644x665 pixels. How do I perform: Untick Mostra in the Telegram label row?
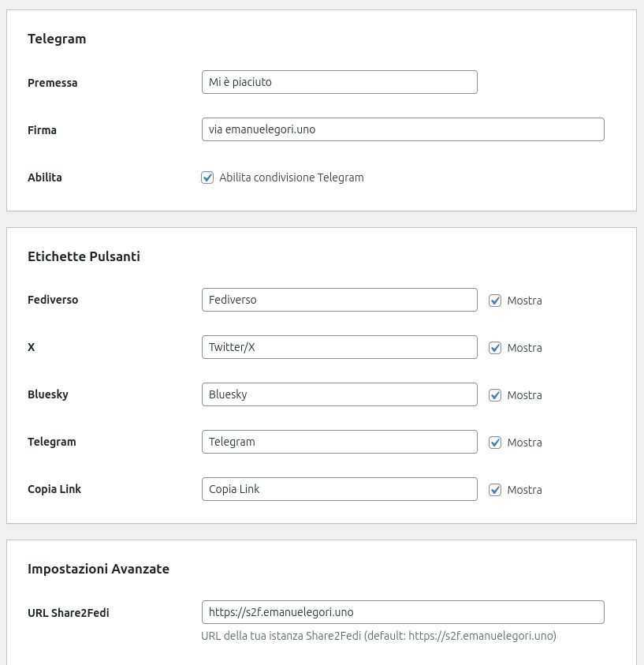tap(495, 443)
